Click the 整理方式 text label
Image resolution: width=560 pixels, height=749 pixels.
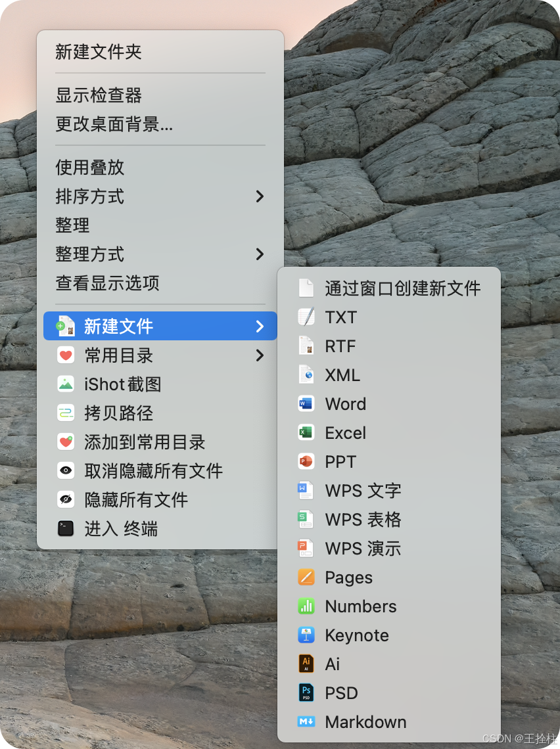pos(90,254)
